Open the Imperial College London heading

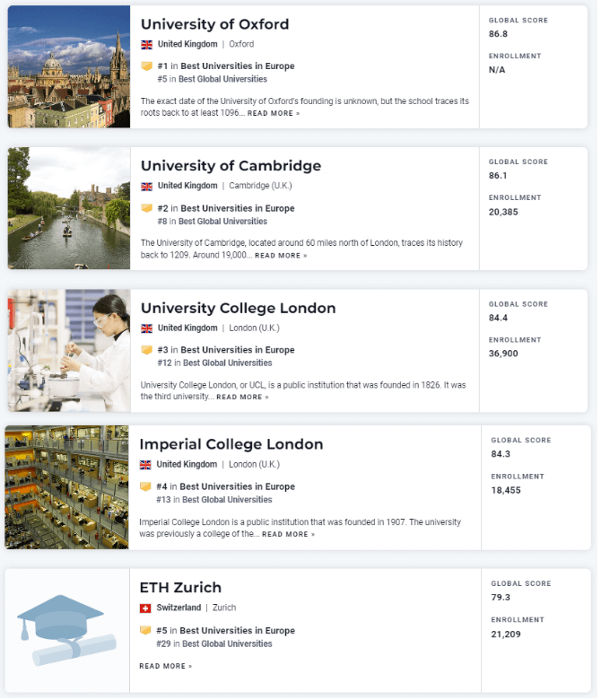(231, 444)
